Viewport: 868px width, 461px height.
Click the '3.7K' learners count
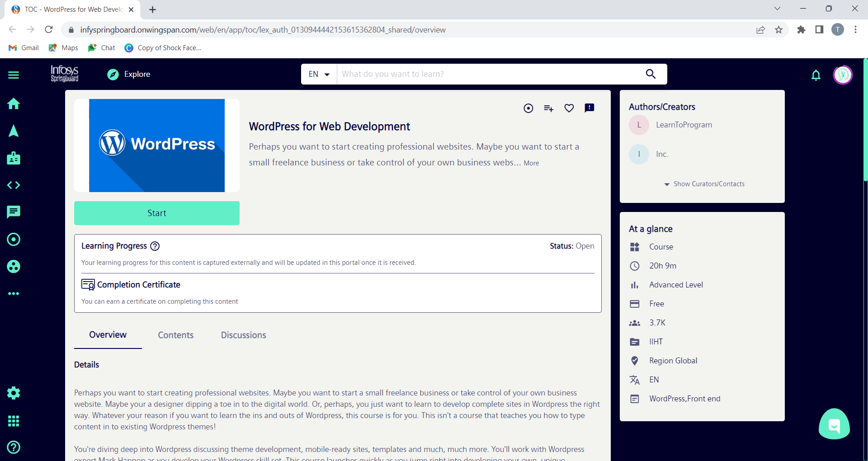657,323
